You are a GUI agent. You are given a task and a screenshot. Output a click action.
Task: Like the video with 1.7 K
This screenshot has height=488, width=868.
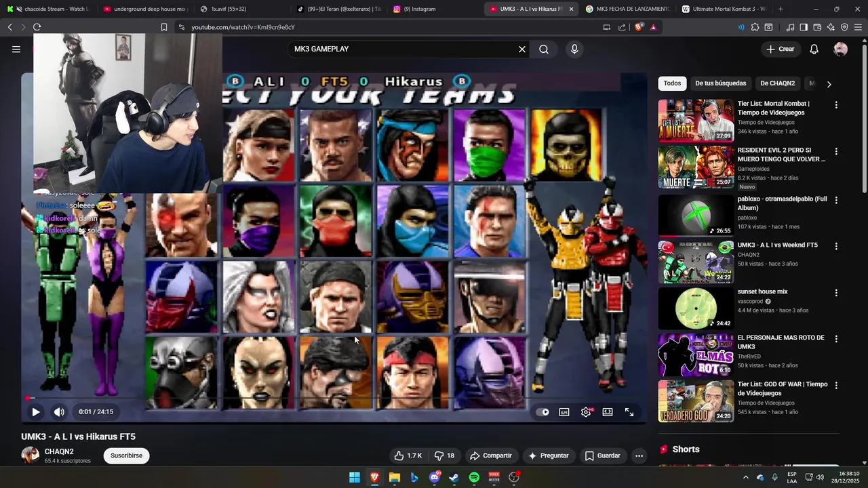(409, 455)
